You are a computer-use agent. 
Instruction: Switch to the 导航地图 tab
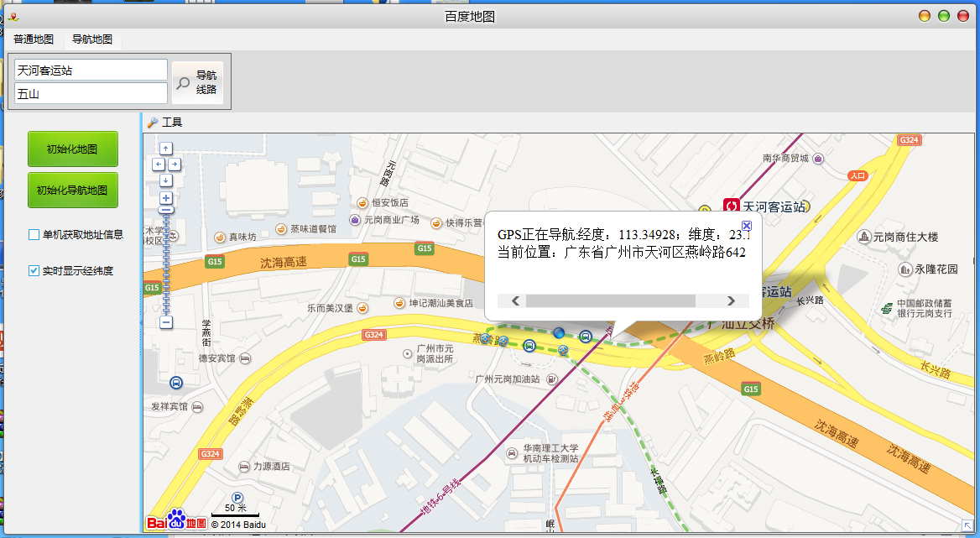(92, 39)
